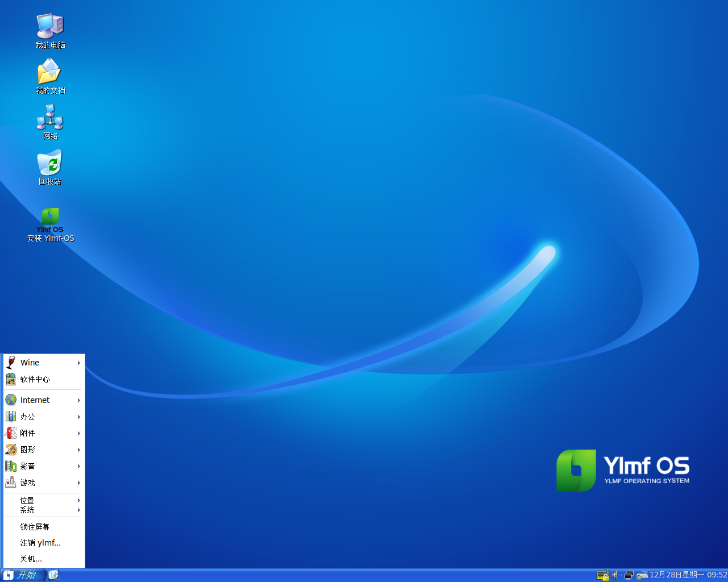Click the show desktop quick launch icon

click(x=53, y=575)
